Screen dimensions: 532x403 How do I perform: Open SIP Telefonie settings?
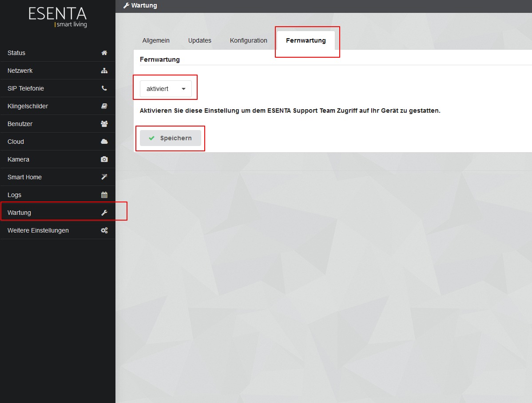pos(58,88)
